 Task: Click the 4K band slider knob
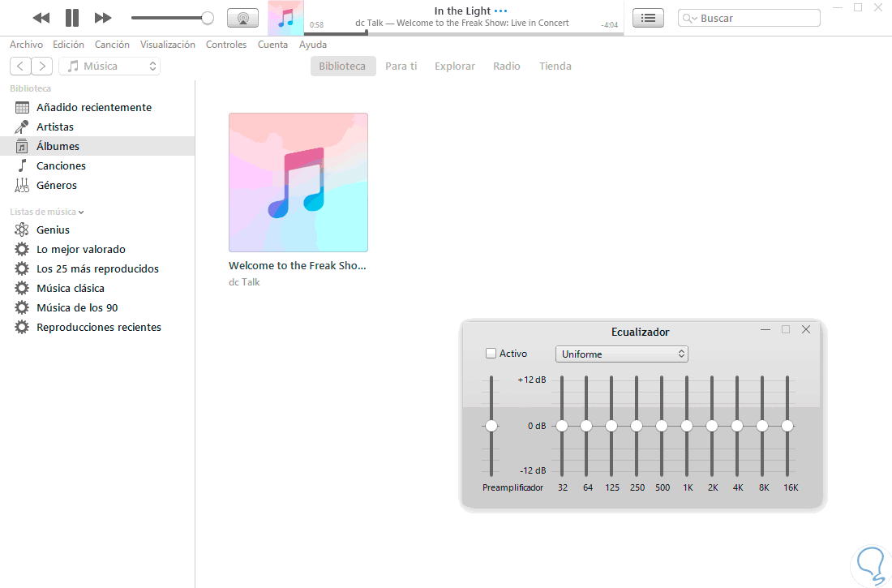click(x=737, y=426)
